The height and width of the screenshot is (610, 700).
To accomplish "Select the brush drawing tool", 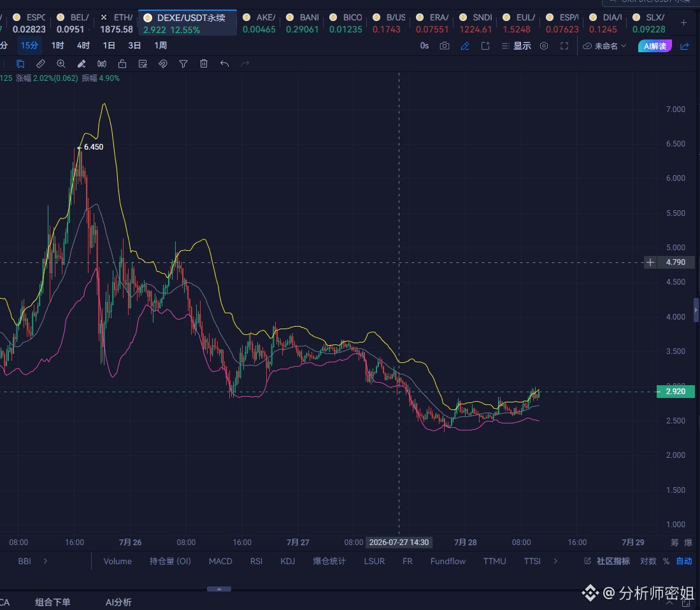I will click(82, 64).
